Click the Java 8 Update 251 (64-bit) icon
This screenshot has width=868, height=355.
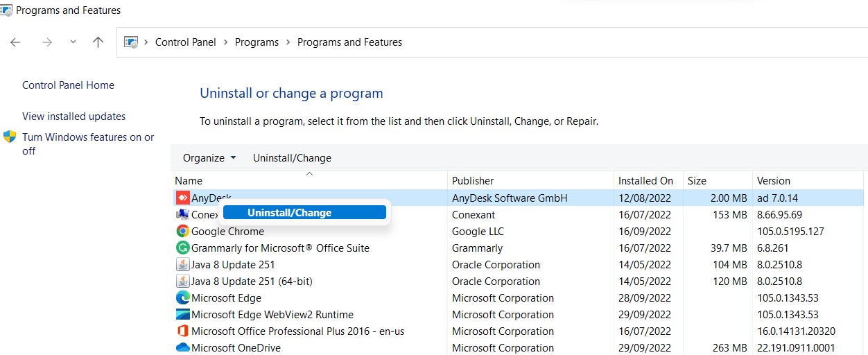182,282
